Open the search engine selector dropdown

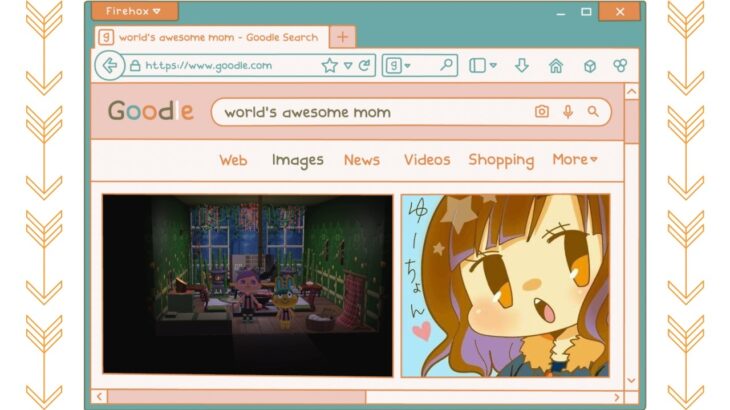pos(397,66)
